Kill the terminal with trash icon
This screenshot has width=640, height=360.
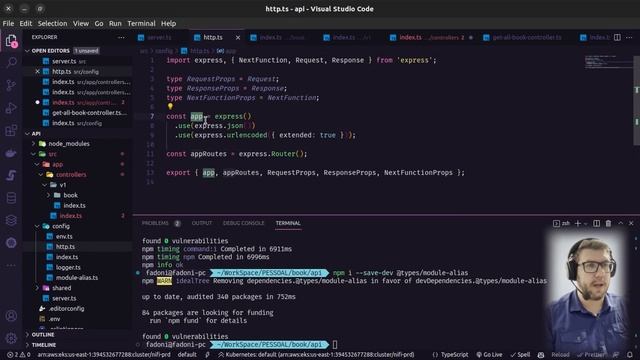coord(608,223)
